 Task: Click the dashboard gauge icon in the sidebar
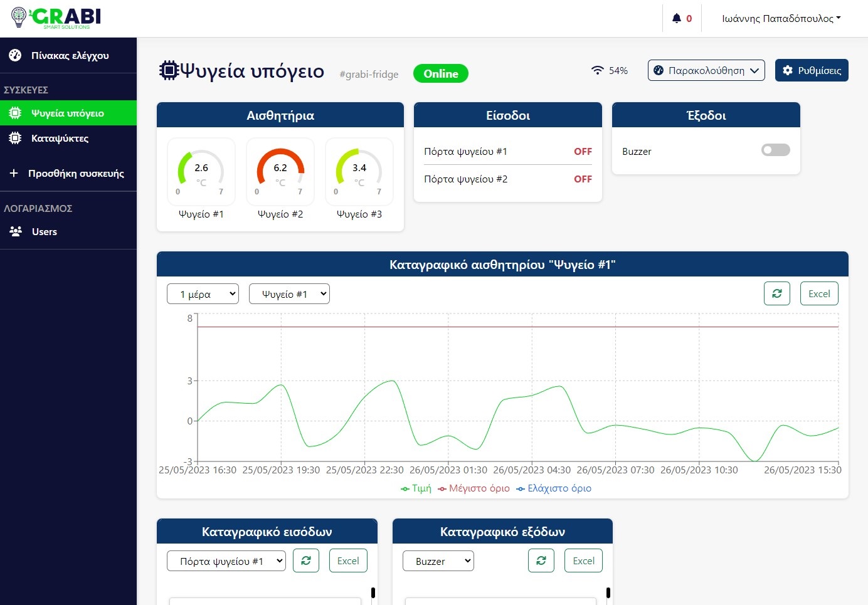click(15, 55)
